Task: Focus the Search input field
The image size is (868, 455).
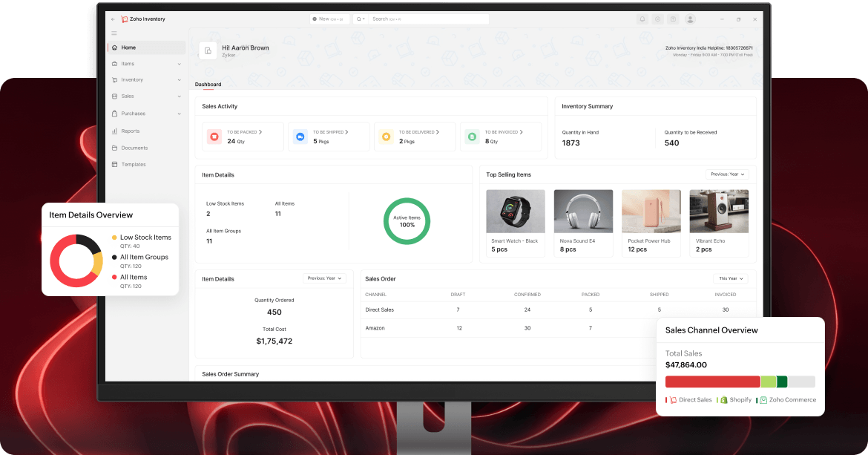Action: [429, 19]
